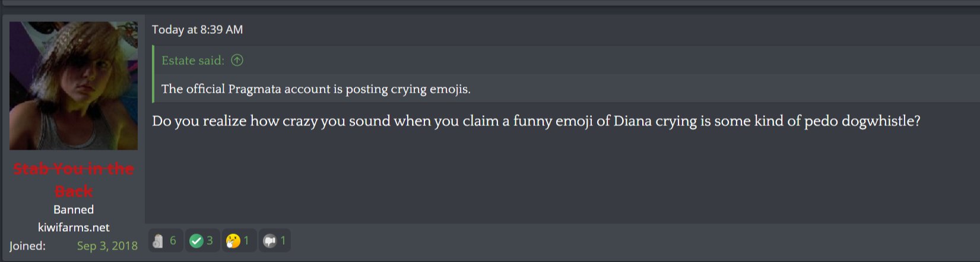This screenshot has width=980, height=262.
Task: Click the reply text mentioning Diana crying
Action: (536, 121)
